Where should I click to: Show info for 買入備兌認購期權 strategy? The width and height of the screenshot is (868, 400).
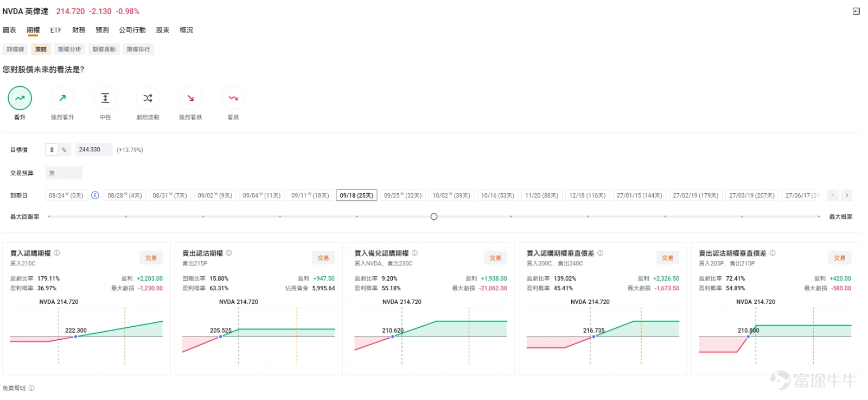click(x=414, y=253)
